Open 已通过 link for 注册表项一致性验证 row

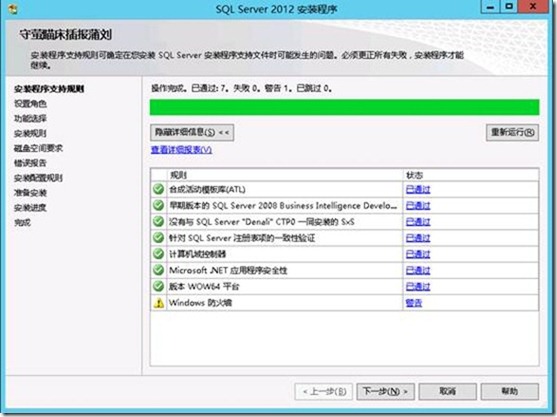tap(418, 238)
